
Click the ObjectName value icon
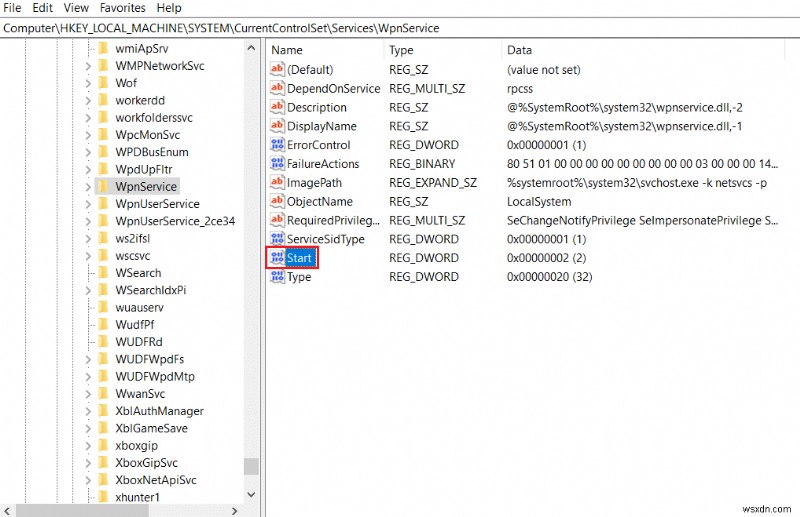coord(277,201)
